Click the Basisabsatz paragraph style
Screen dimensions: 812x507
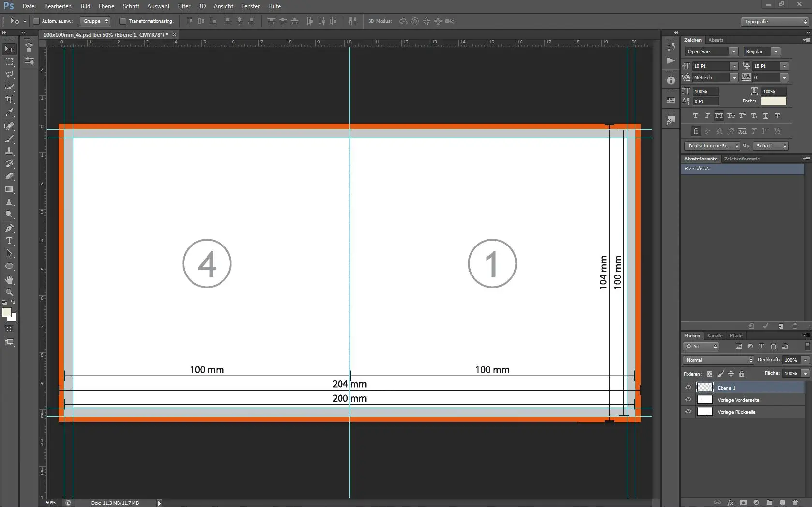tap(697, 169)
